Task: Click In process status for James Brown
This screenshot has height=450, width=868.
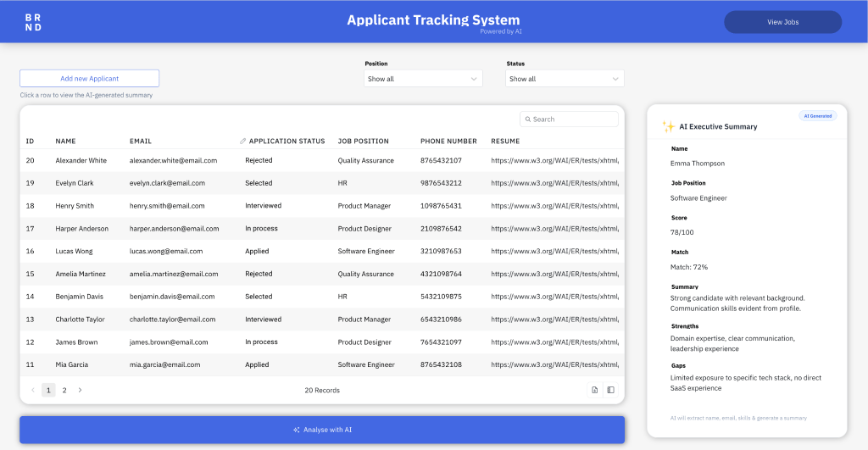Action: click(x=261, y=342)
